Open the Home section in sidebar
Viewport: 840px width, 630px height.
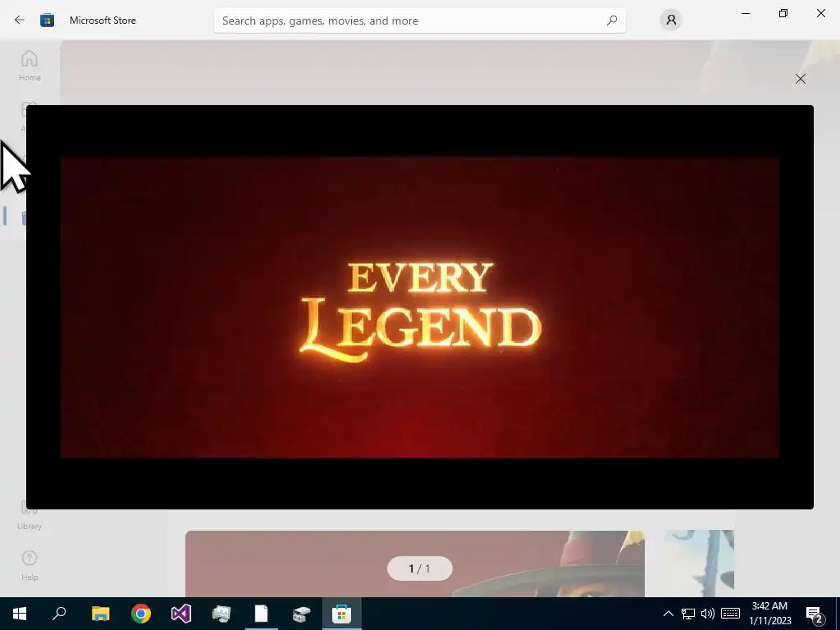pyautogui.click(x=30, y=66)
